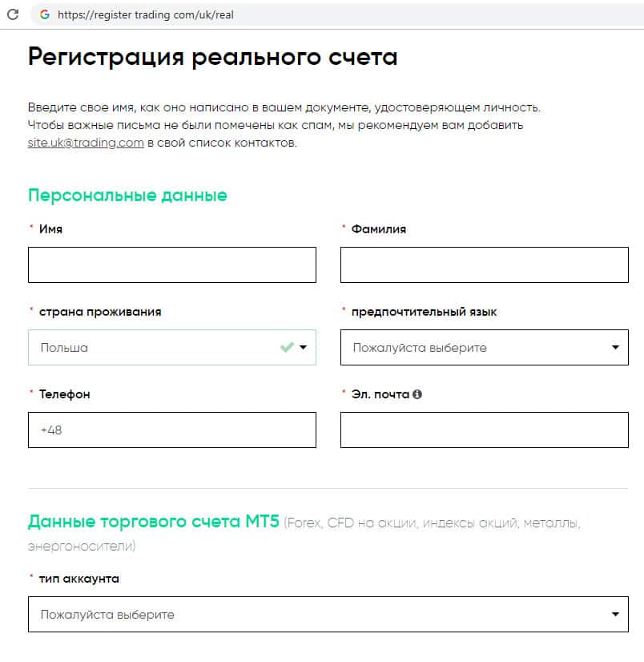Focus the Телефон field with +48
Screen dimensions: 644x662
(x=171, y=430)
